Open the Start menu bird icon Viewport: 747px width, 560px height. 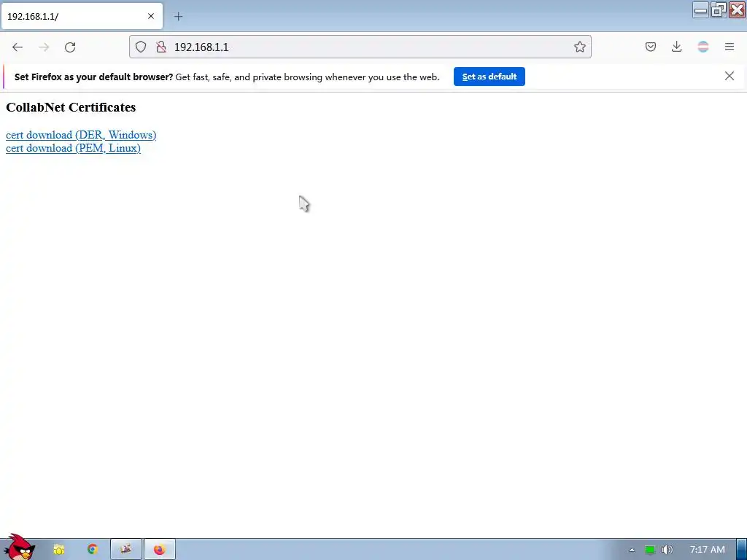pyautogui.click(x=19, y=548)
